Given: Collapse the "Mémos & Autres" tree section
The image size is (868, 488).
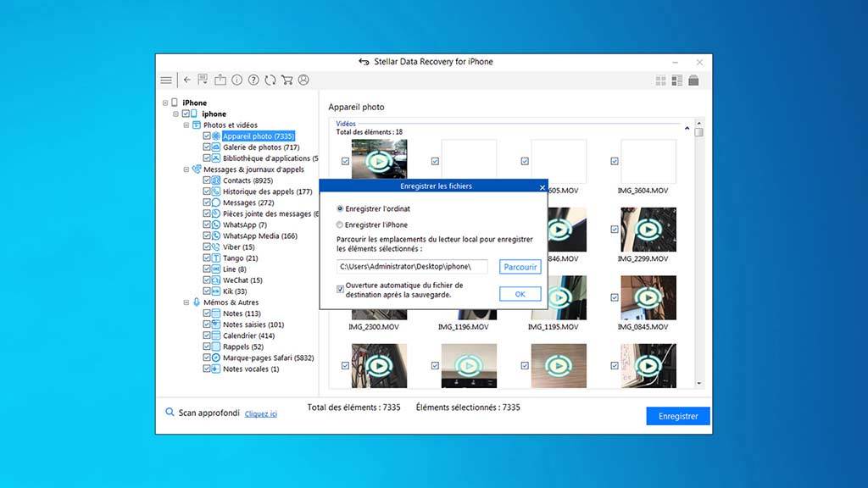Looking at the screenshot, I should (186, 302).
